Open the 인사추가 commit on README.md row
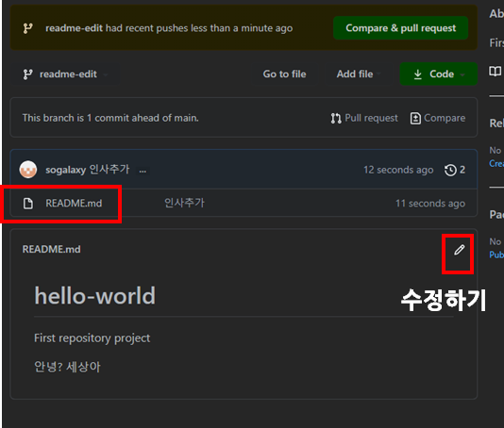 (x=184, y=203)
